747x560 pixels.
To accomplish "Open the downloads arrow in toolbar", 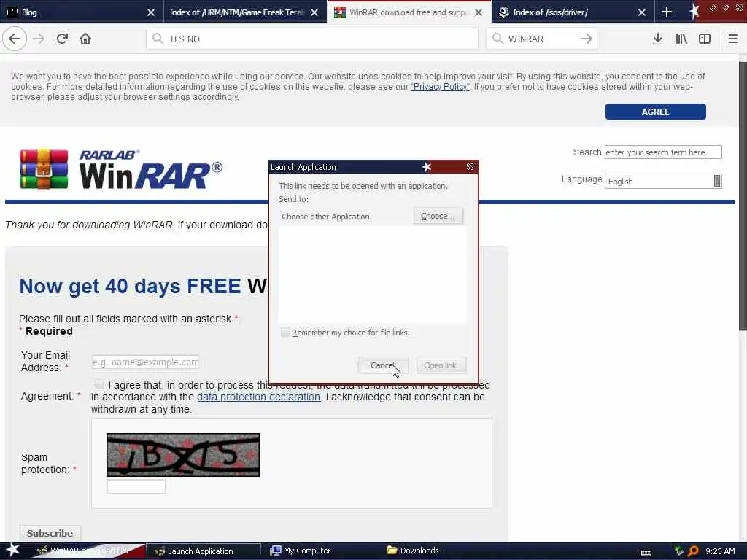I will tap(657, 39).
